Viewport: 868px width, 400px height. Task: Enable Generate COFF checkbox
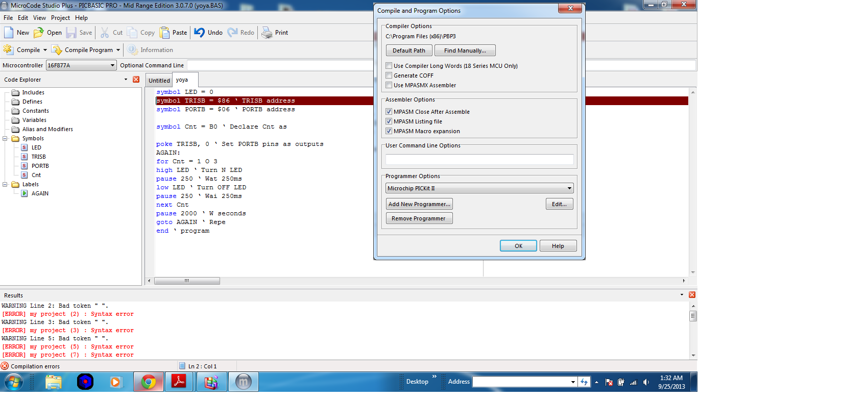389,76
